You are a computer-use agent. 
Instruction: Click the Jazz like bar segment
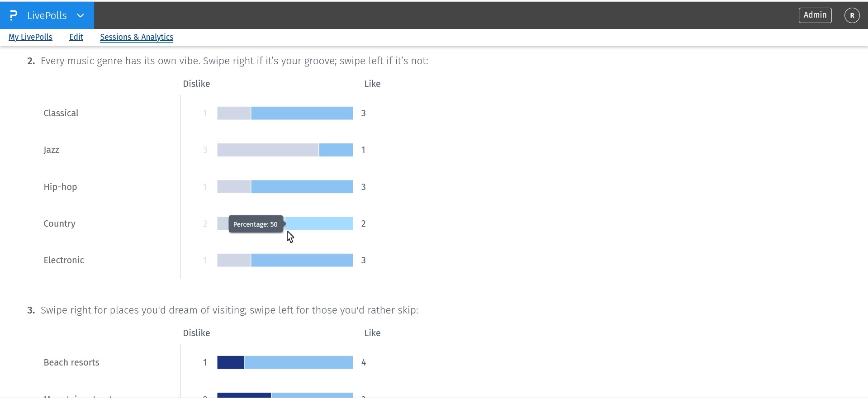[336, 150]
